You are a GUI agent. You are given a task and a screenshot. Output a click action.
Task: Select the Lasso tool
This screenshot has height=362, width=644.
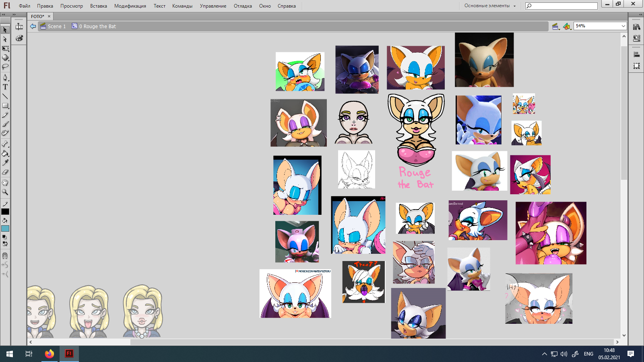(5, 67)
